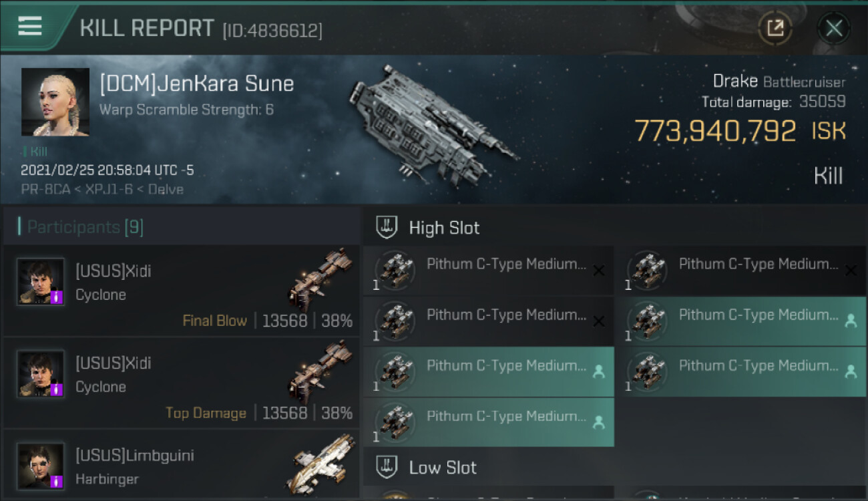Open the hamburger menu in the header
This screenshot has width=868, height=501.
coord(30,27)
